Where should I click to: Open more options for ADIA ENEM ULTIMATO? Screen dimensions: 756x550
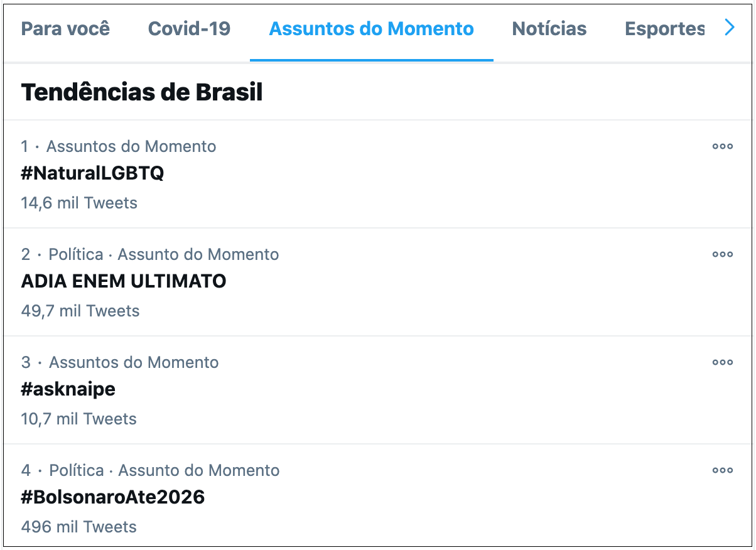click(722, 254)
